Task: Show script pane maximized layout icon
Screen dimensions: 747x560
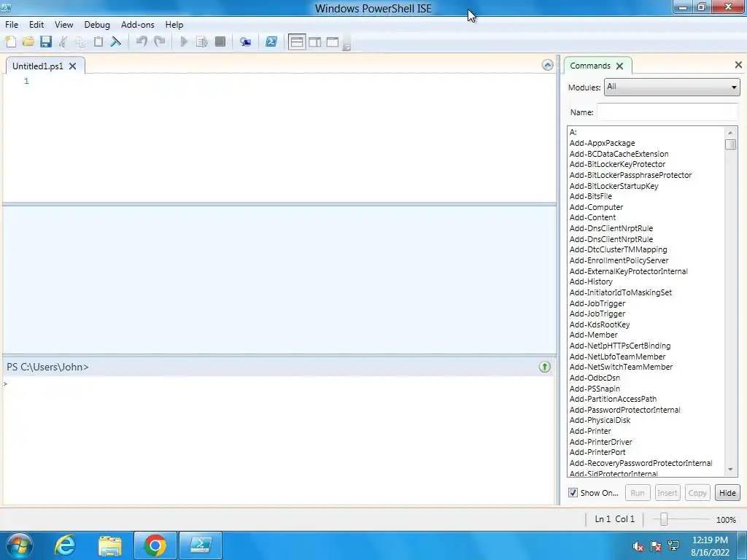Action: [333, 42]
